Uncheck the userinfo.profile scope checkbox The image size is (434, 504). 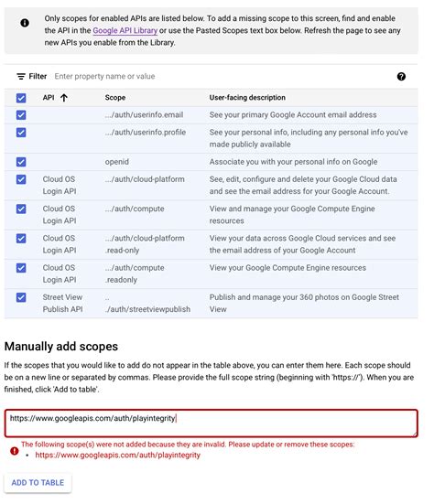coord(21,133)
